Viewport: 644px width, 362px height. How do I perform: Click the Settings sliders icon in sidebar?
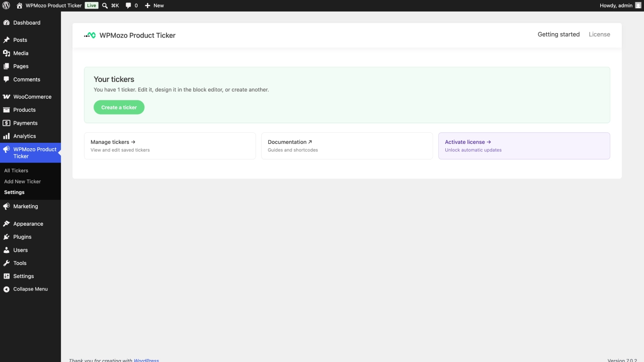7,276
